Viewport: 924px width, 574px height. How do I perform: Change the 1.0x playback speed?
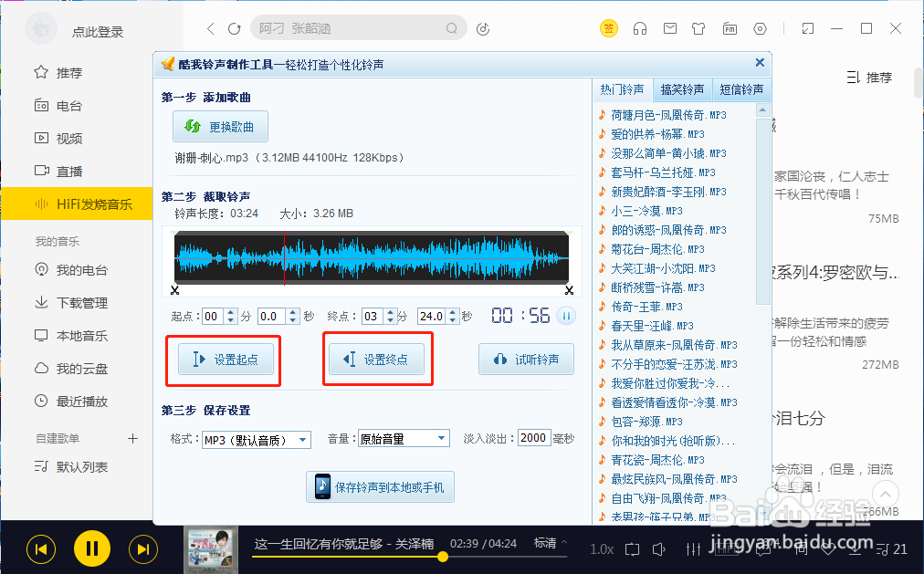tap(602, 549)
